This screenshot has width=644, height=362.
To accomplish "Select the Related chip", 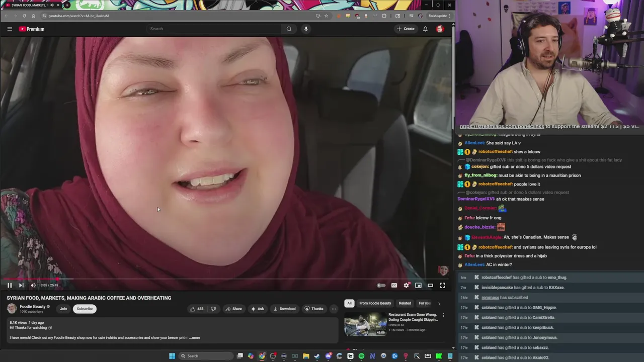I will (x=405, y=303).
